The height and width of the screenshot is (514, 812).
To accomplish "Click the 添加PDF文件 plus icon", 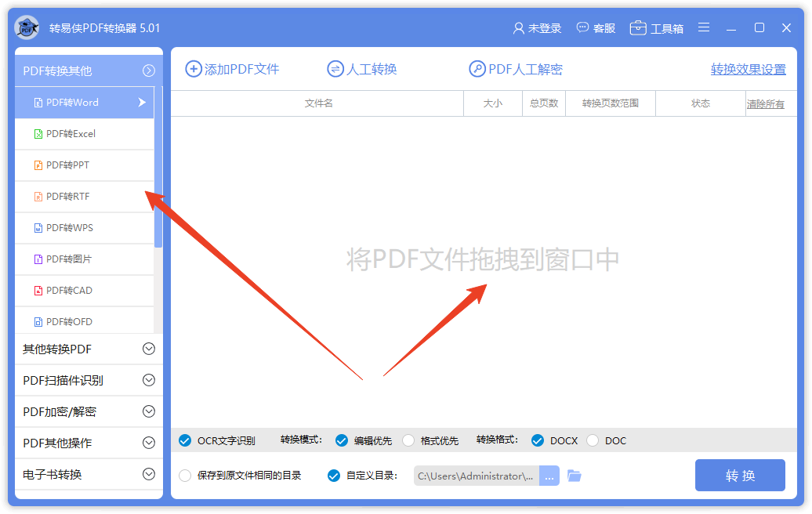I will pyautogui.click(x=194, y=69).
